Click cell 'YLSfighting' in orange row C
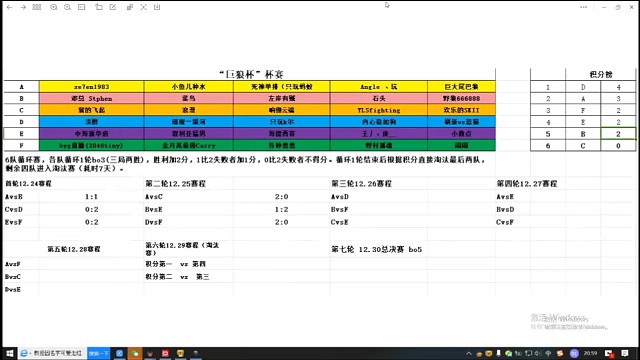This screenshot has height=360, width=640. 379,110
